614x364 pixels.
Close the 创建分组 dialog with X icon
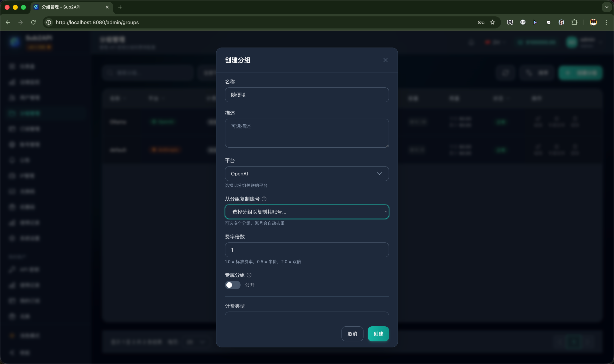click(385, 60)
